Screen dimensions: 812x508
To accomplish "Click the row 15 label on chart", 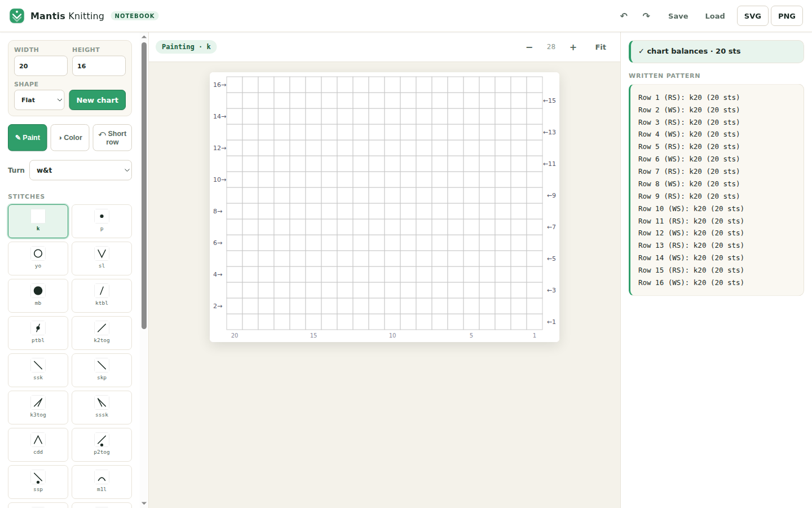I will coord(549,100).
